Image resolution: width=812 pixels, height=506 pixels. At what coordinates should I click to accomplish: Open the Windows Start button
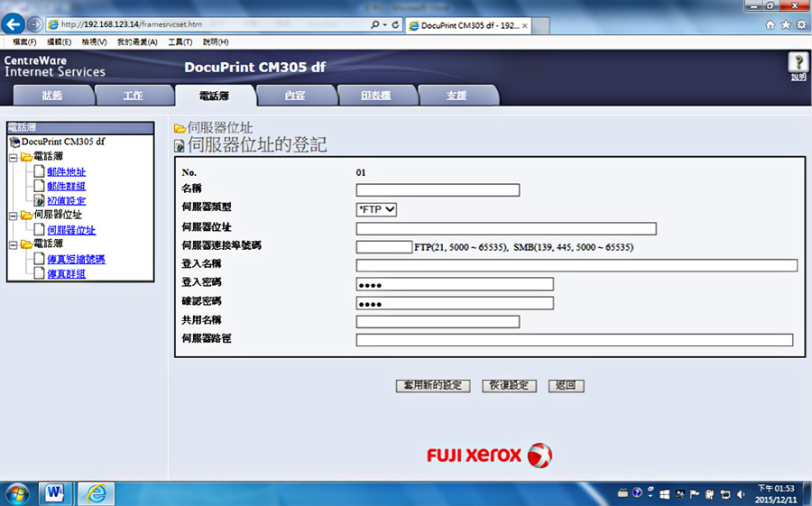click(x=18, y=493)
